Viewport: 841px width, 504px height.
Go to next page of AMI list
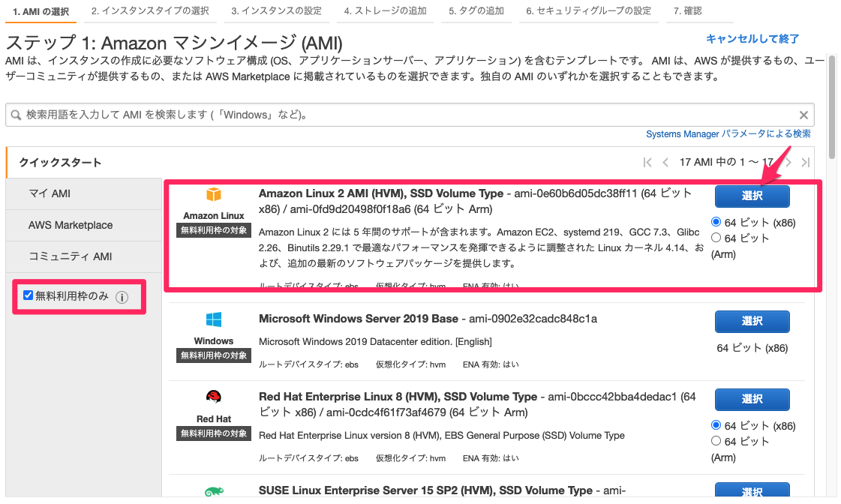(x=788, y=163)
